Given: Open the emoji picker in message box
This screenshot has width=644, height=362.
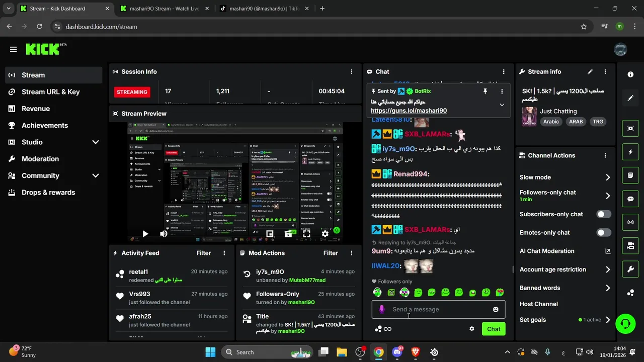Looking at the screenshot, I should (496, 309).
